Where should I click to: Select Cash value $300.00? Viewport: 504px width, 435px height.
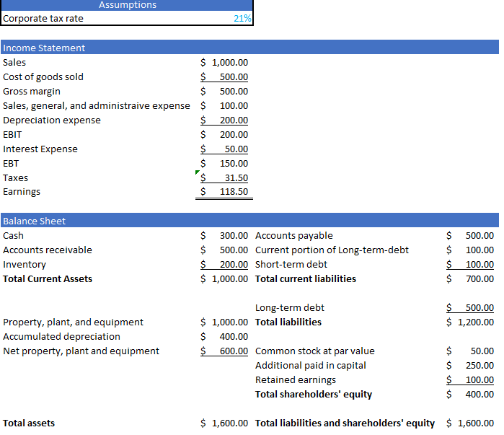point(224,236)
